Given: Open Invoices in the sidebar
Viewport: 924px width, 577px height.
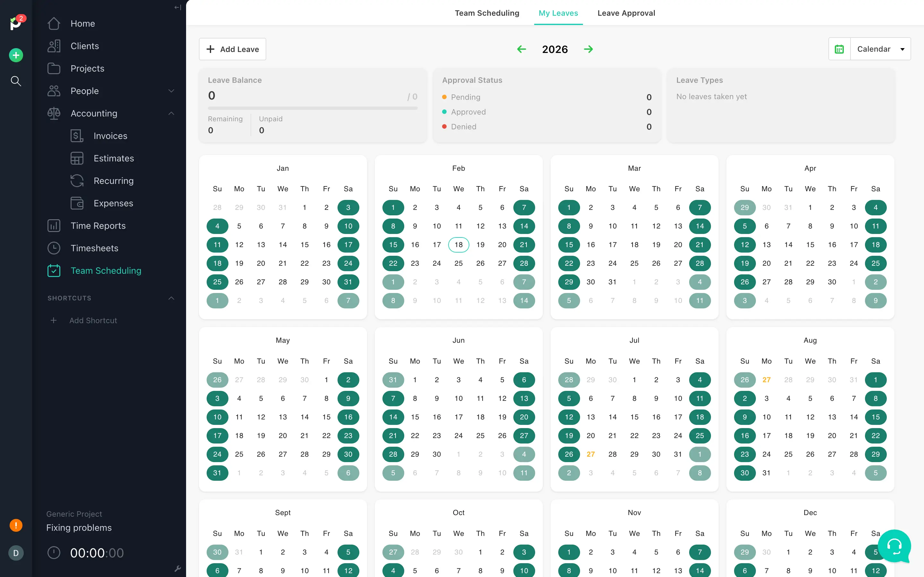Looking at the screenshot, I should (x=111, y=136).
